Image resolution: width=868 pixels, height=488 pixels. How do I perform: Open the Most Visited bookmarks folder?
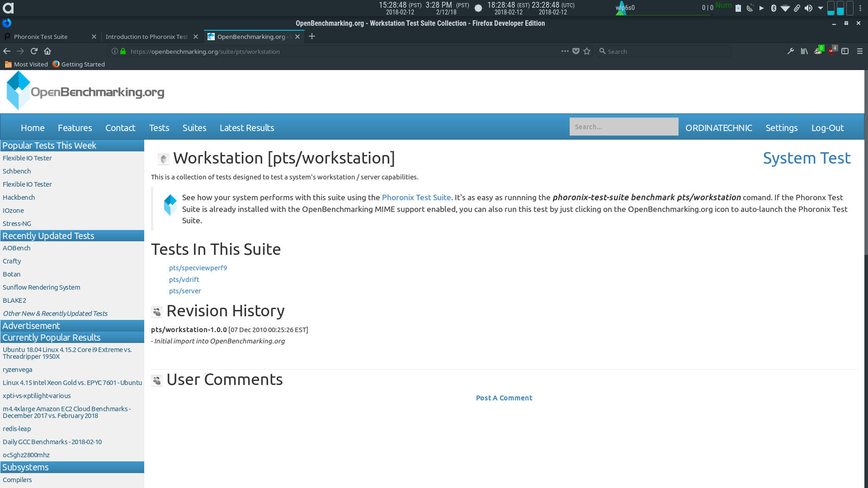(x=26, y=64)
